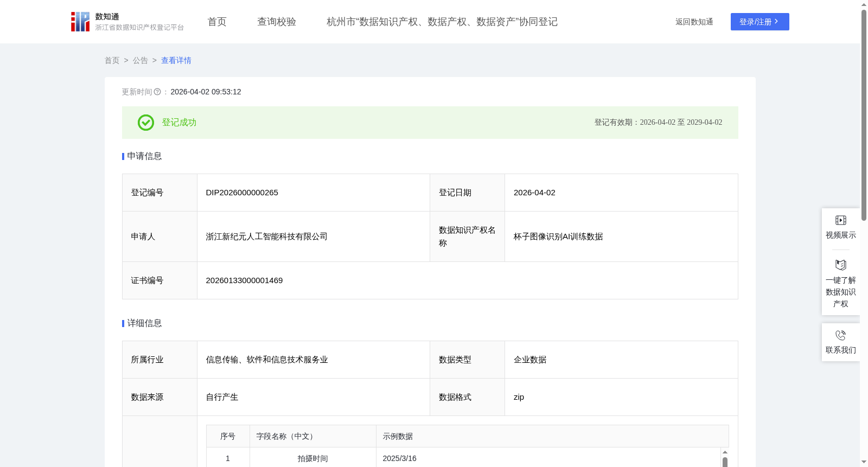
Task: Click the 自行产生 data source value
Action: 222,397
